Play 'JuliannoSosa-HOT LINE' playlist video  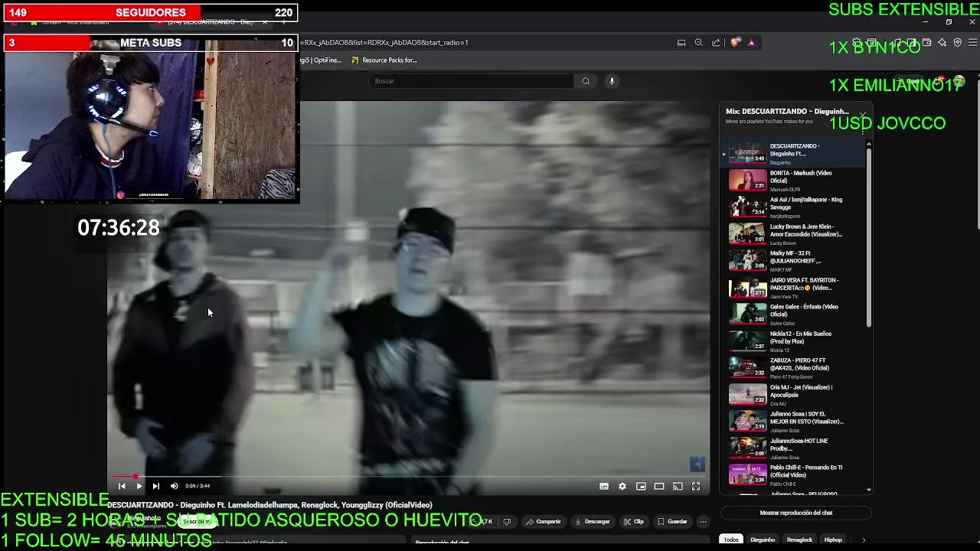point(795,448)
